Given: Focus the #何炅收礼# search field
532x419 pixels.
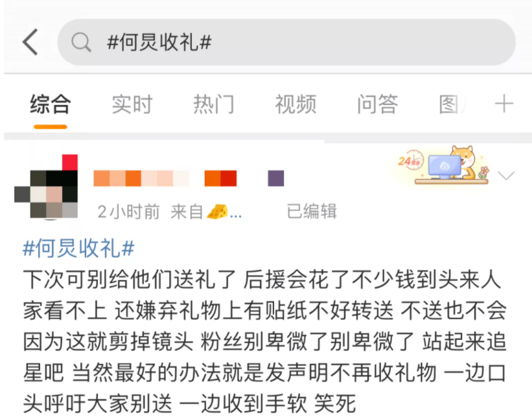Looking at the screenshot, I should pos(286,42).
